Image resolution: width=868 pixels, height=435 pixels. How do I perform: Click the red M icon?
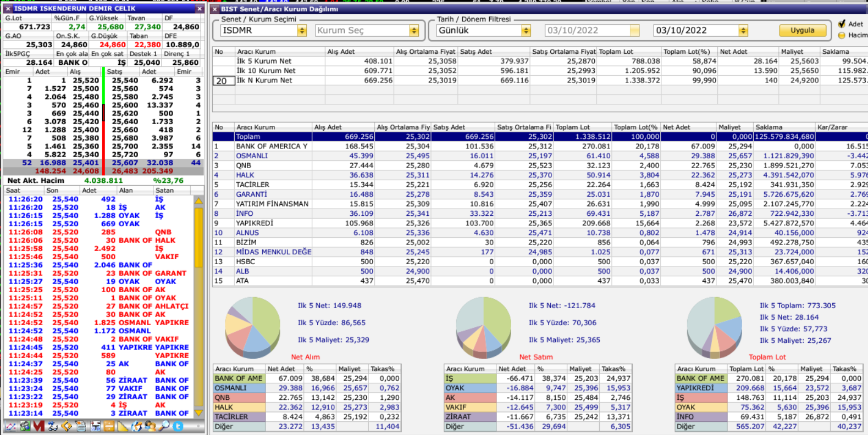coord(38,426)
